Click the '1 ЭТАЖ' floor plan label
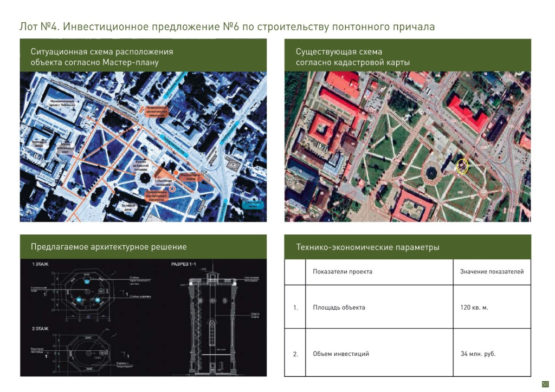The width and height of the screenshot is (555, 392). [x=40, y=264]
